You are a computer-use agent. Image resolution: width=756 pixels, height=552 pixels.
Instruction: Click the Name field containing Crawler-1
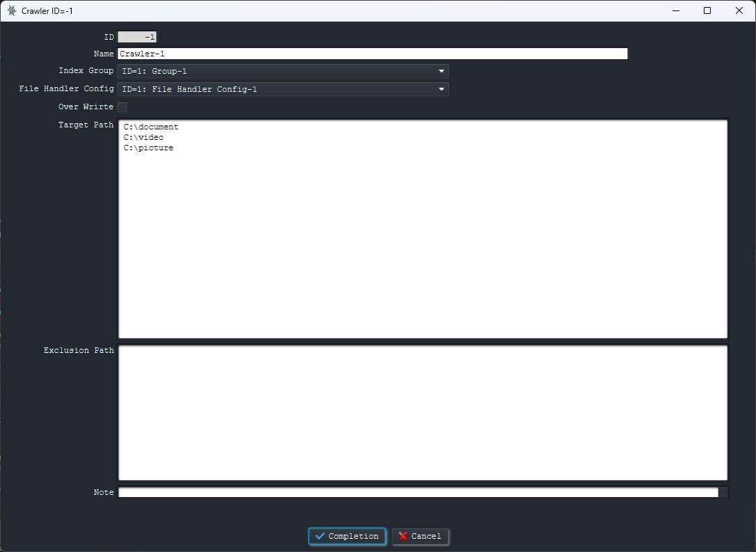tap(372, 54)
